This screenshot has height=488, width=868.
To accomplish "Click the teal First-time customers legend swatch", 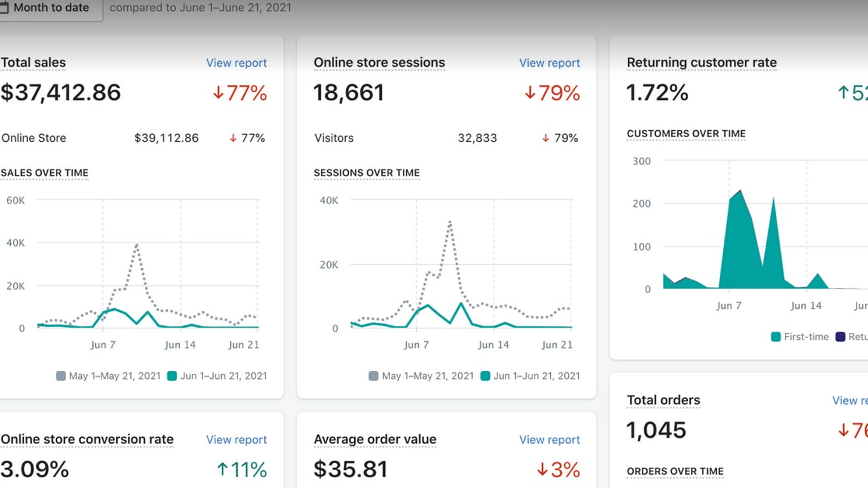I will click(x=776, y=337).
